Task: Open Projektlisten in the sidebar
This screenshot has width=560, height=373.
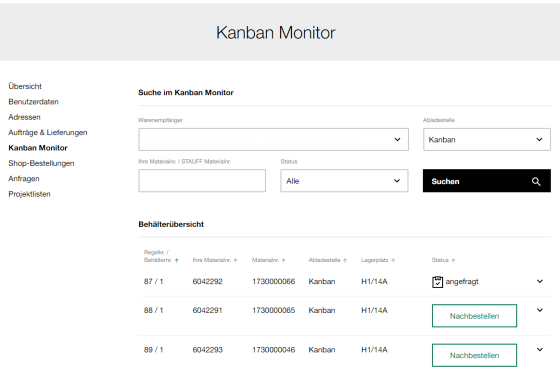Action: tap(29, 194)
